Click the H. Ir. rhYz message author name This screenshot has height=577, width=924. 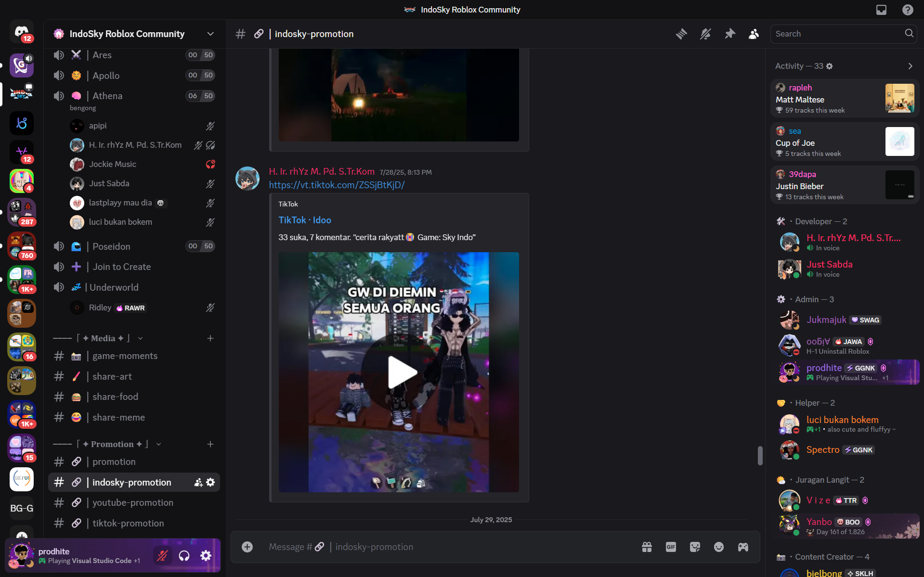pyautogui.click(x=322, y=171)
